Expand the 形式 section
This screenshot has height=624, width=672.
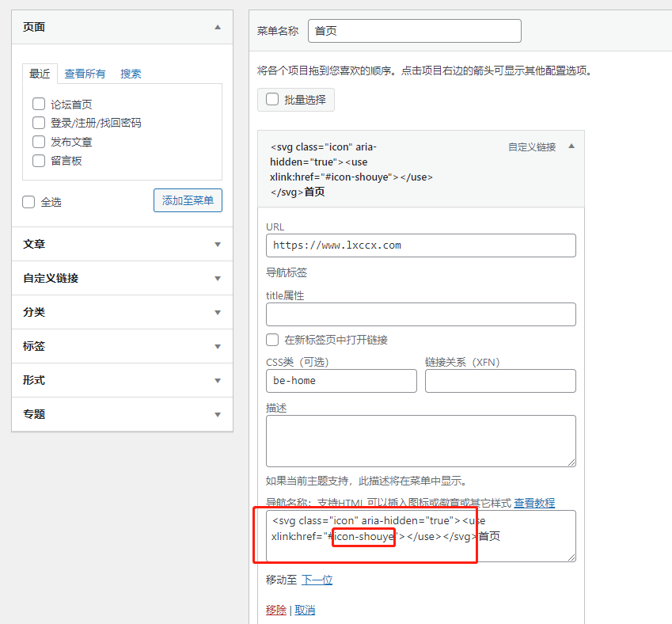(218, 381)
